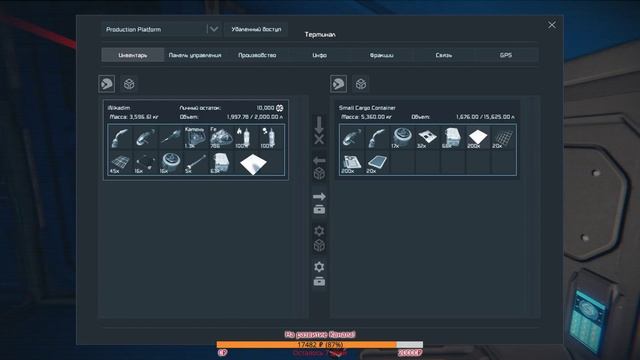The width and height of the screenshot is (640, 360).
Task: Close the terminal window with X
Action: 552,25
